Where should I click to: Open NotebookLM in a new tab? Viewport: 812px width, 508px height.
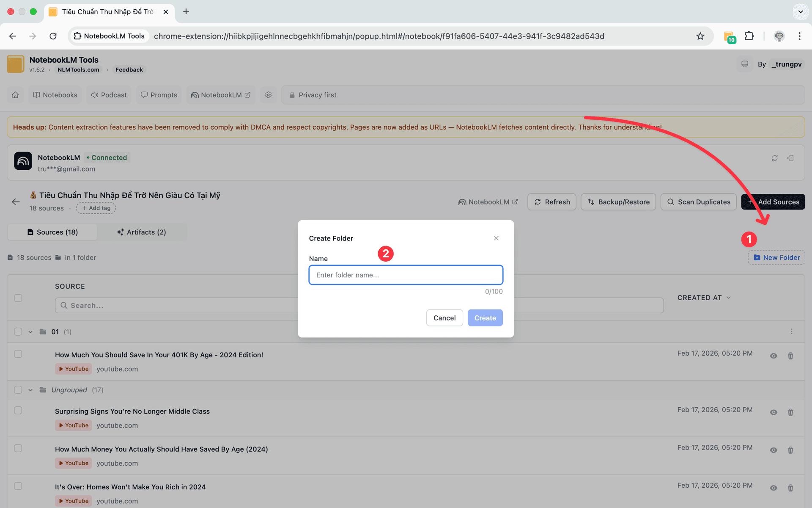(x=220, y=95)
